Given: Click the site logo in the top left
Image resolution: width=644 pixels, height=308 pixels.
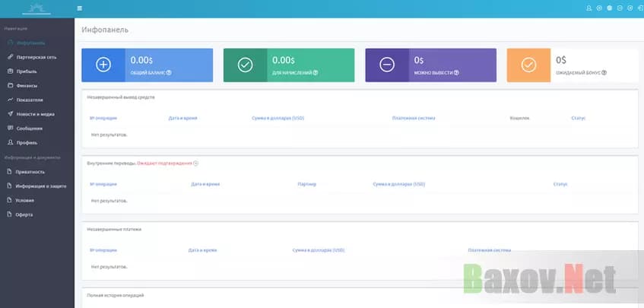Looking at the screenshot, I should [x=36, y=8].
